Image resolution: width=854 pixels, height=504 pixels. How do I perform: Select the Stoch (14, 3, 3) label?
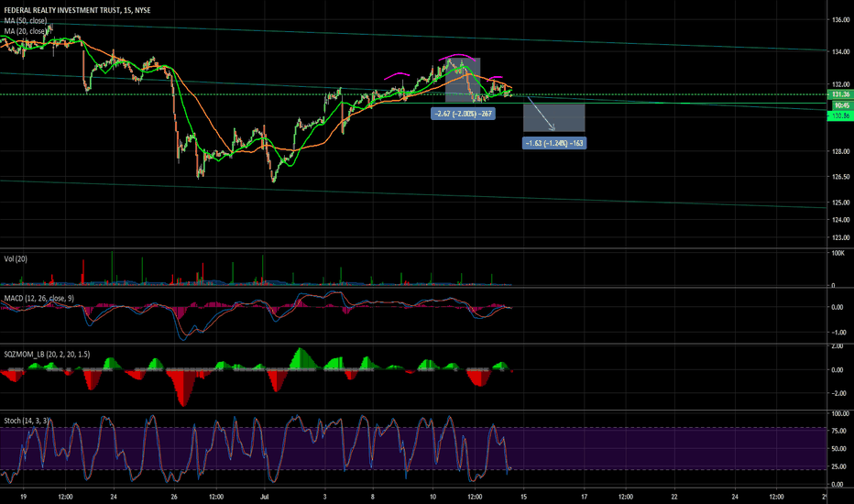click(x=27, y=421)
